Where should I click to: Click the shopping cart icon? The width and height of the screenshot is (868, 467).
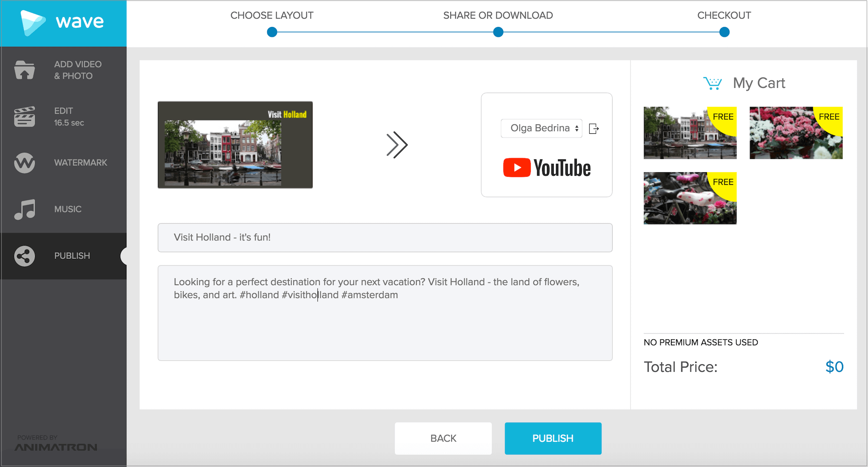coord(713,83)
